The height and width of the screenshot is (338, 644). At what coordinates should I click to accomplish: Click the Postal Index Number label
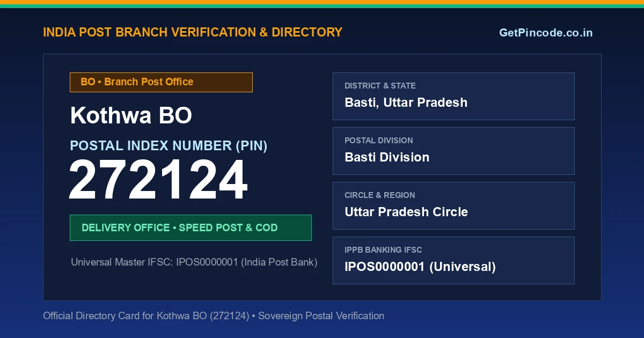click(169, 145)
